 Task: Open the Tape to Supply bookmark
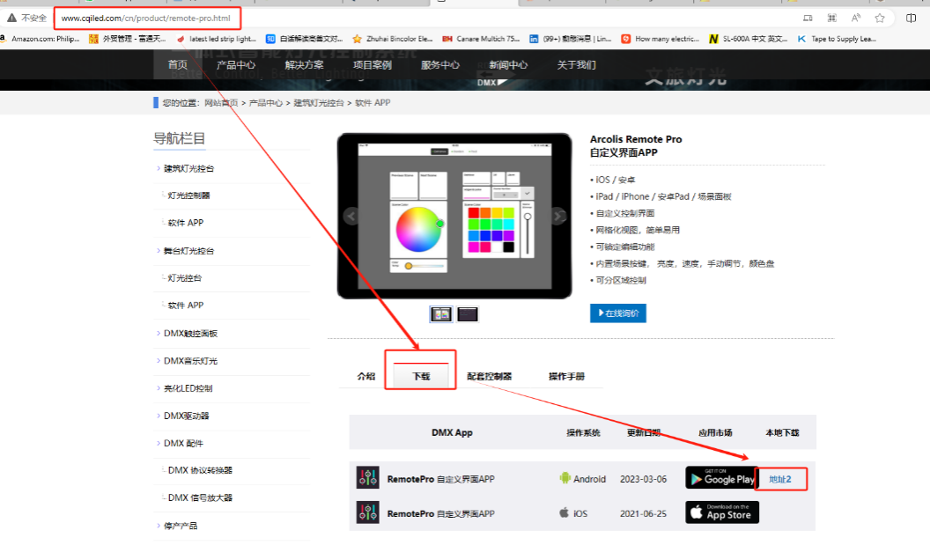837,39
